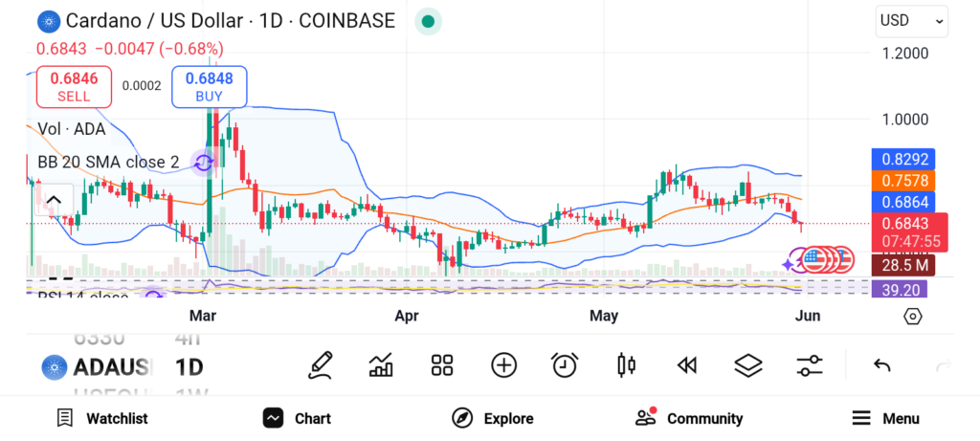Switch to the Watchlist tab
The width and height of the screenshot is (980, 441).
(102, 418)
